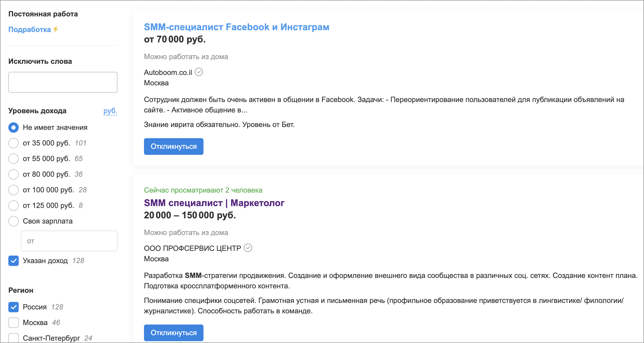Choose income level от 55 000 руб.
The height and width of the screenshot is (343, 644).
14,159
